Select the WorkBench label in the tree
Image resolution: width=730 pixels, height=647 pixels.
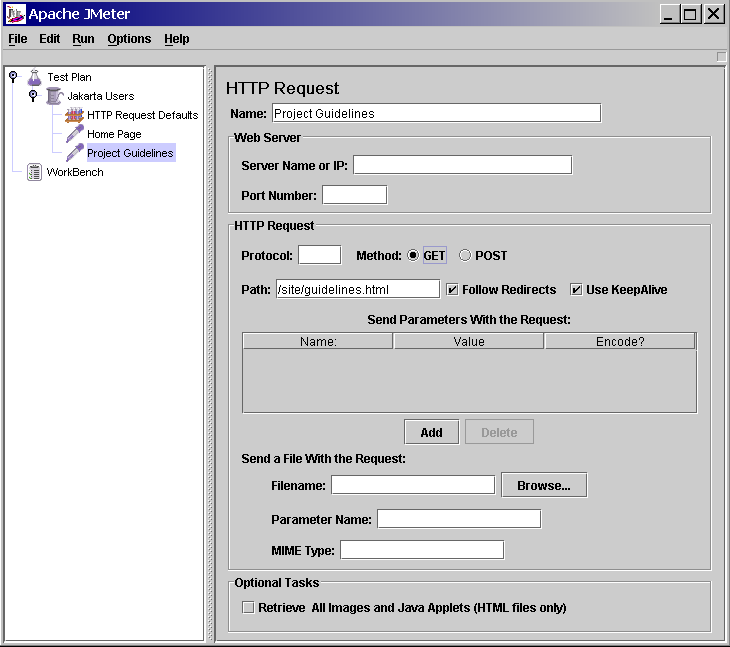pyautogui.click(x=75, y=172)
